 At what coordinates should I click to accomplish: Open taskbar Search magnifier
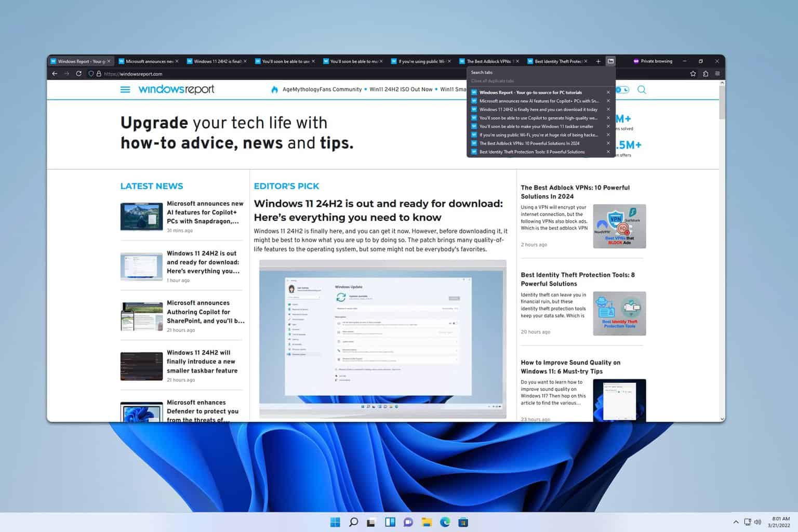353,522
